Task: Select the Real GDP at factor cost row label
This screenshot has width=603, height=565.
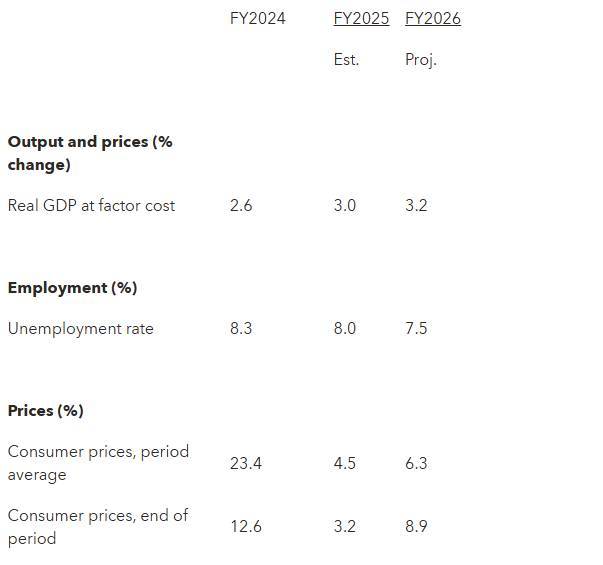Action: click(x=91, y=205)
